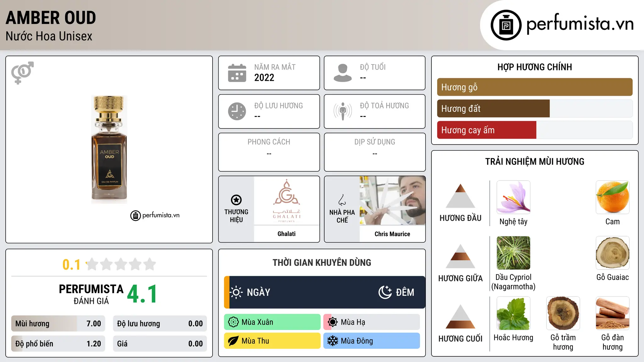Click the clock icon for ĐỘ LƯU HƯƠNG

[x=237, y=111]
